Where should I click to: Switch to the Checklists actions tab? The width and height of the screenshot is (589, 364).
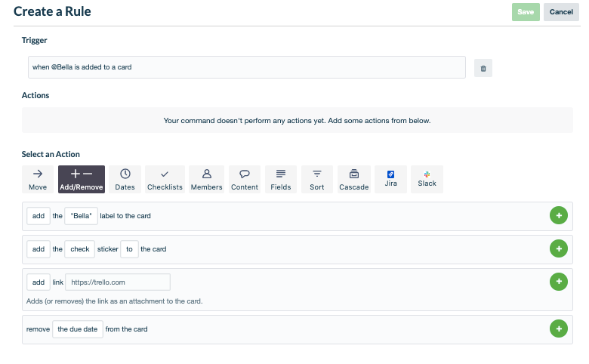(165, 180)
